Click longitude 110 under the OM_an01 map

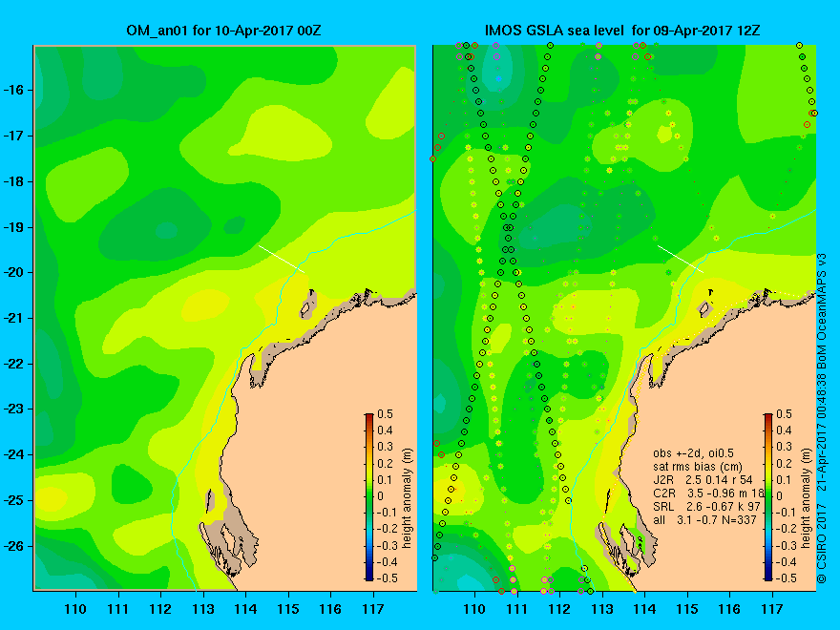(x=75, y=609)
